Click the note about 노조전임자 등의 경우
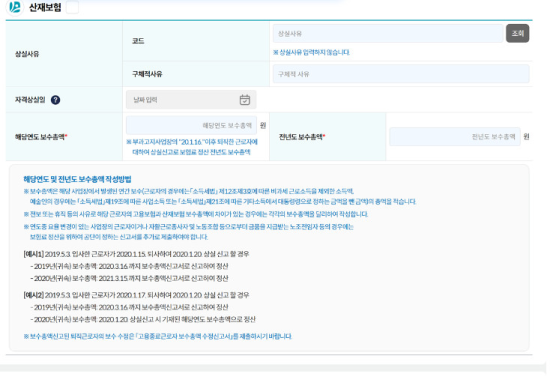 coord(189,227)
